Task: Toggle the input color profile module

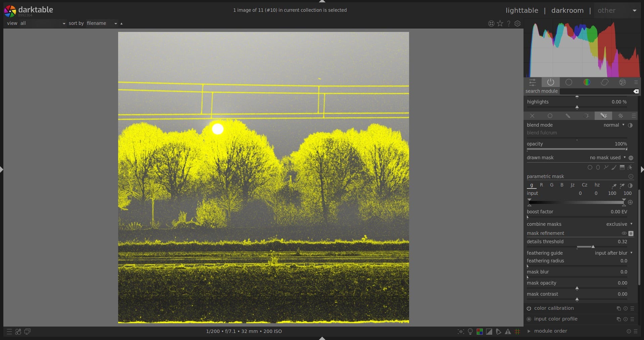Action: [529, 319]
